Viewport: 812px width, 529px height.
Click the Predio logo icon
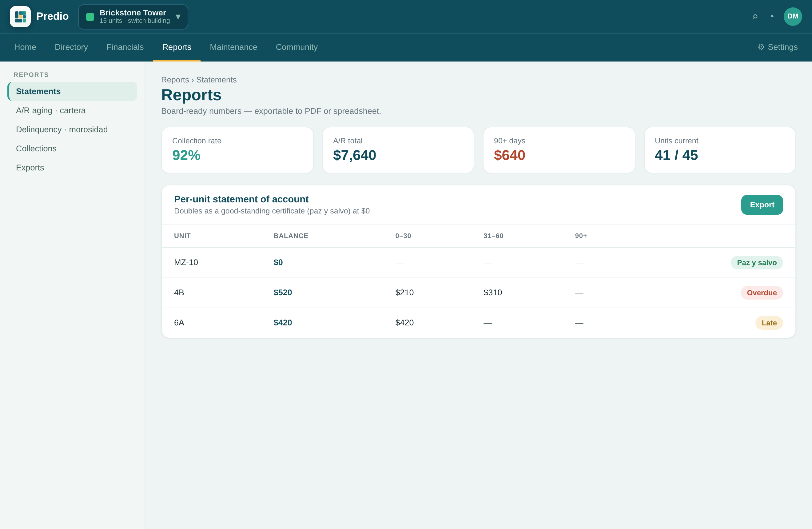pyautogui.click(x=20, y=16)
